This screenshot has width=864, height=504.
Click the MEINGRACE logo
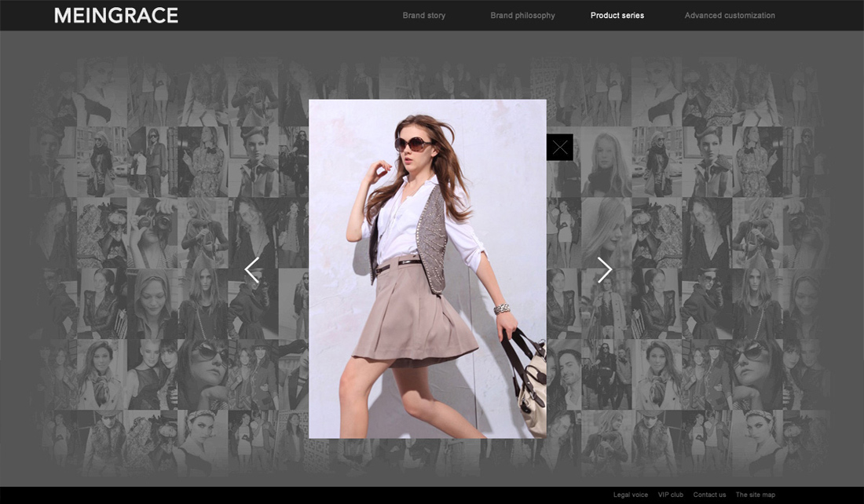click(x=116, y=16)
